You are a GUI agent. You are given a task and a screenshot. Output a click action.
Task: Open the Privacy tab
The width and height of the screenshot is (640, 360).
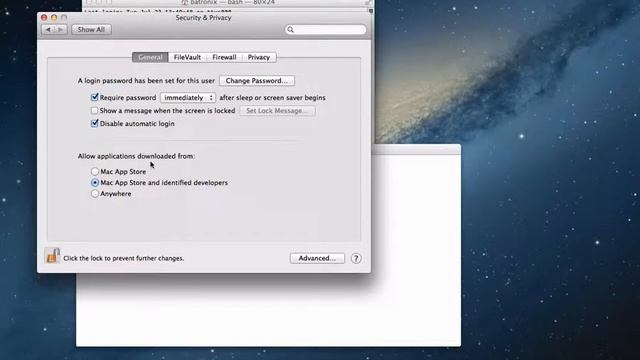pos(259,57)
